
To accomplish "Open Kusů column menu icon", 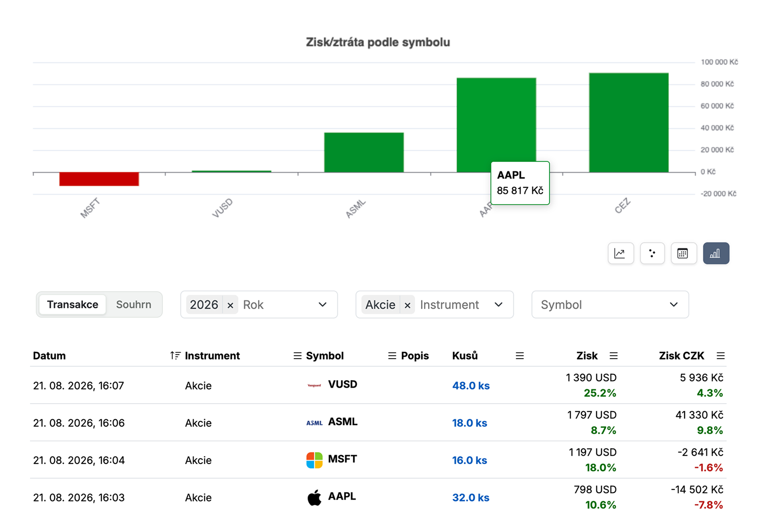I will coord(519,356).
